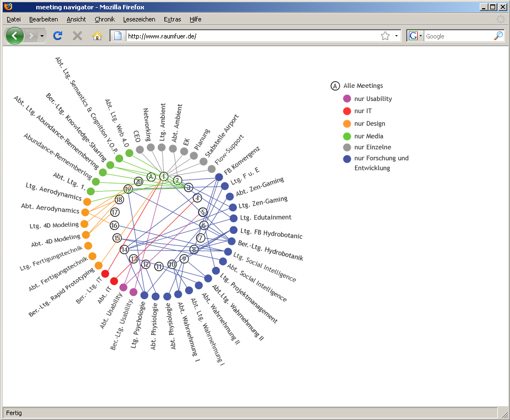510x420 pixels.
Task: Open the Google search engine dropdown
Action: pos(421,36)
